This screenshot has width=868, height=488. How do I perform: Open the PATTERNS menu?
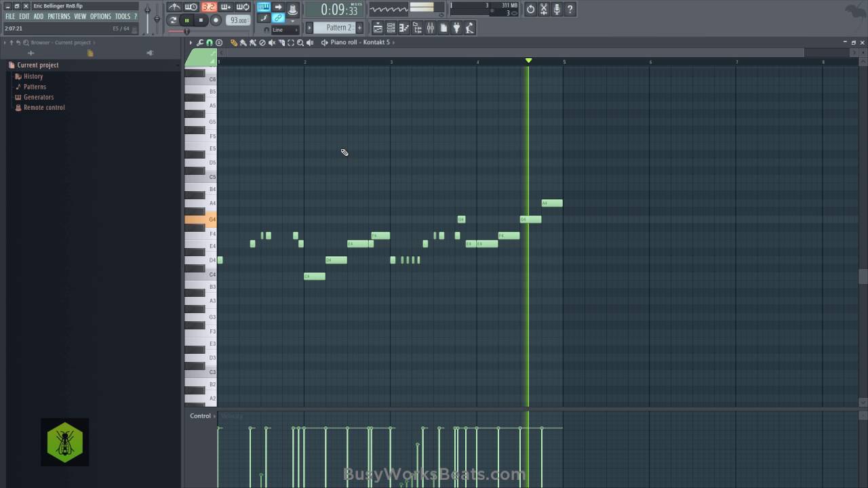point(59,16)
